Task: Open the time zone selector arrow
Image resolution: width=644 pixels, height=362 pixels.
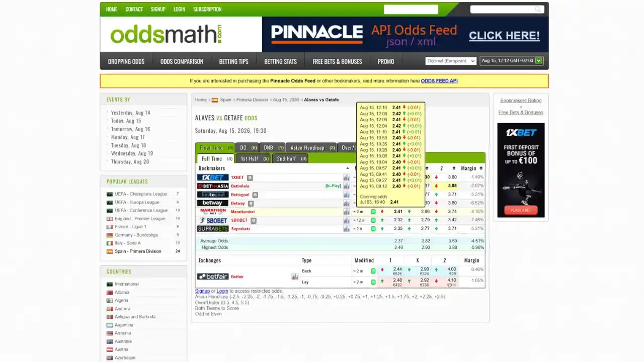Action: [539, 61]
